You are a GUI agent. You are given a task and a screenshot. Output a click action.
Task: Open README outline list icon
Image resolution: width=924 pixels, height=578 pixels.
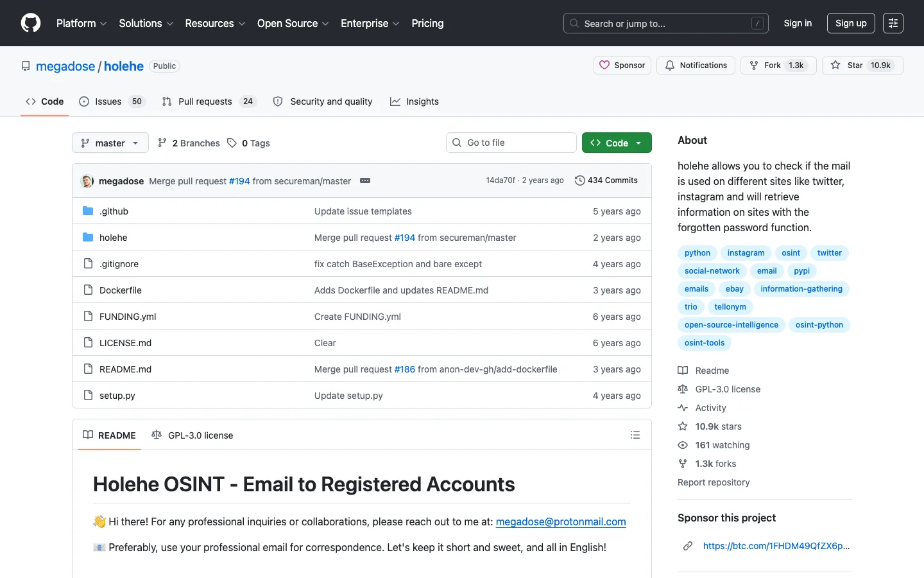[x=635, y=435]
